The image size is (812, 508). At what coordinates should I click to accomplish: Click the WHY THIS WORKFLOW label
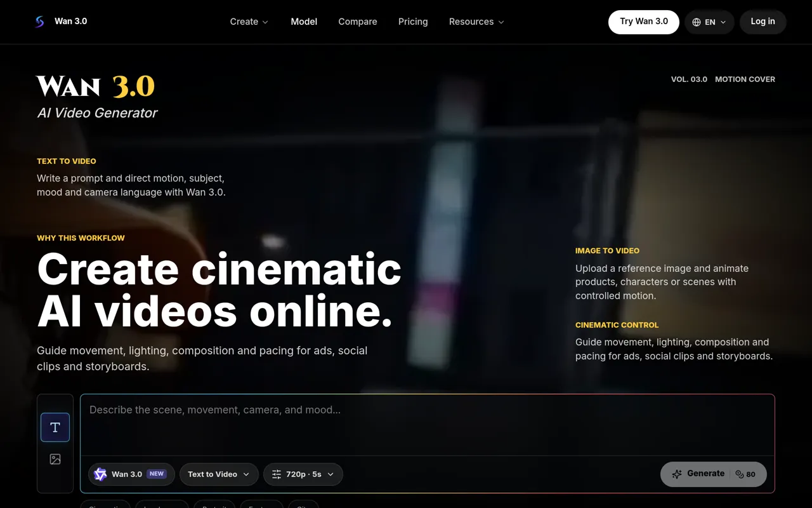point(81,238)
